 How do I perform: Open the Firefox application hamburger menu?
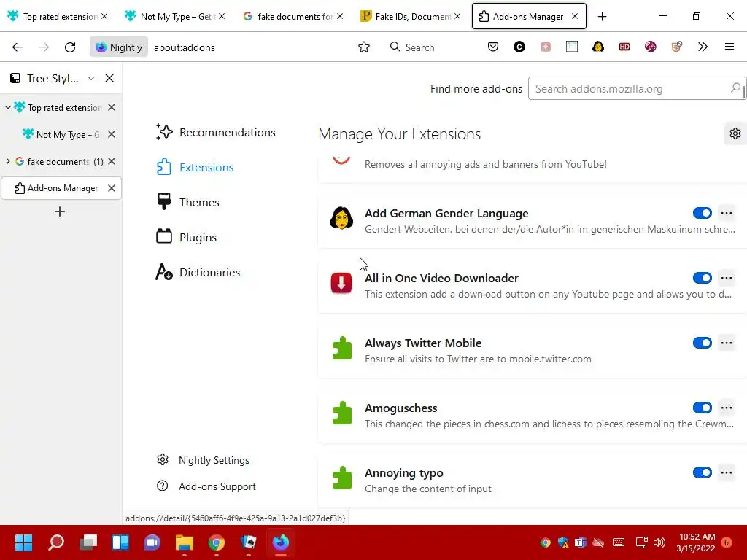(729, 47)
